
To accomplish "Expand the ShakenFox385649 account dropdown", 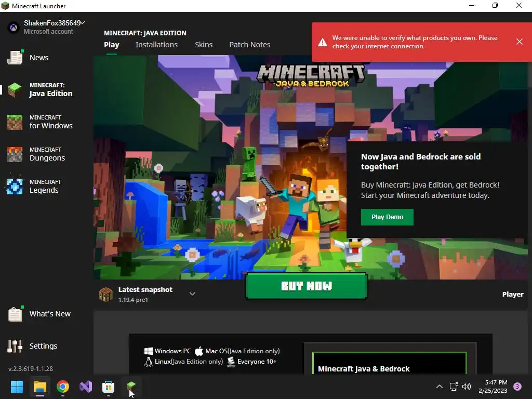I will pos(83,22).
